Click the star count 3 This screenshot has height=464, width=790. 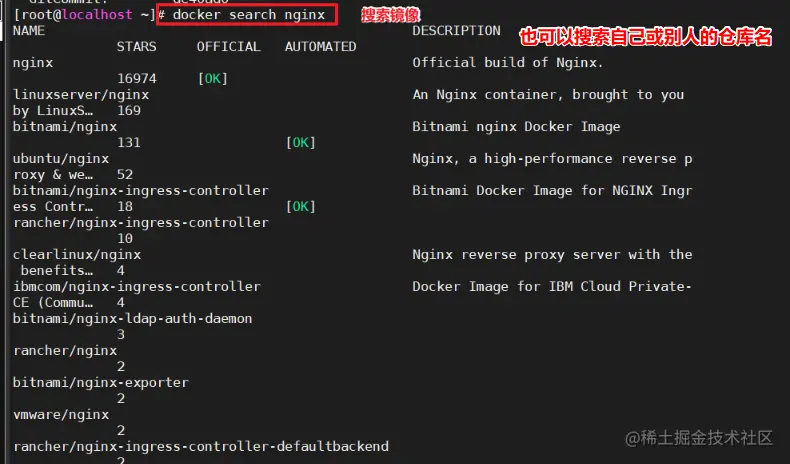point(121,335)
